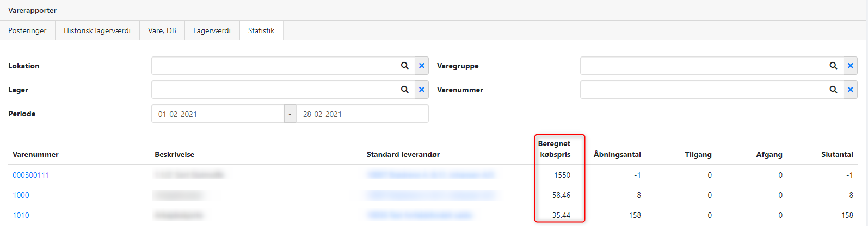Click the Periode start date 01-02-2021 field
Image resolution: width=868 pixels, height=226 pixels.
(x=218, y=114)
